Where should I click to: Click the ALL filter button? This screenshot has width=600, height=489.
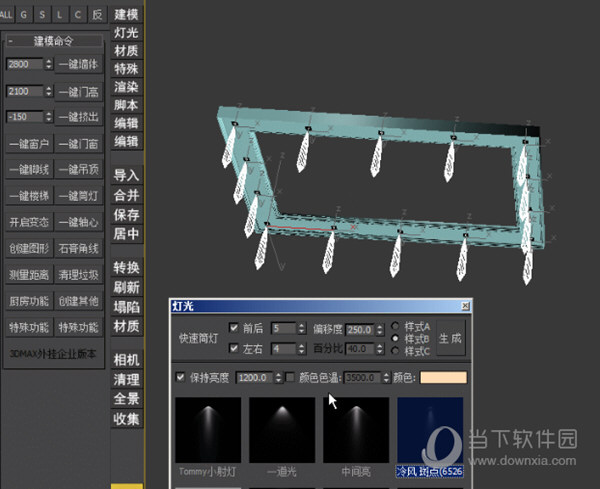coord(8,14)
